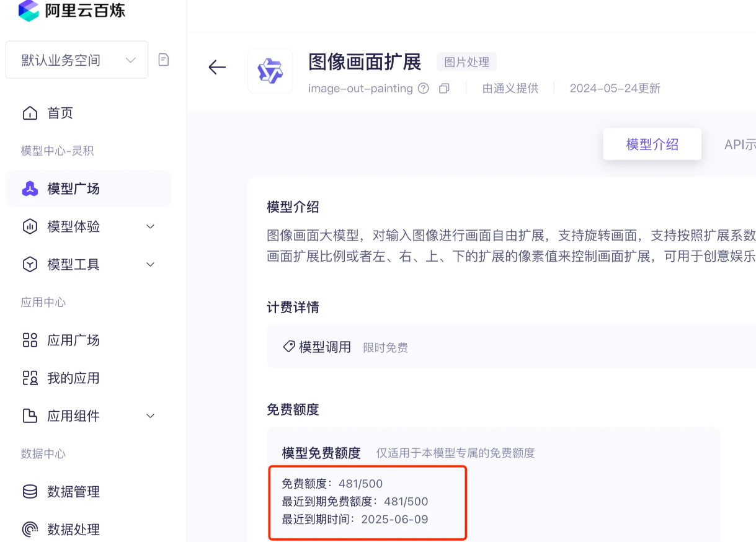Click the 模型调用 tag icon
Viewport: 756px width, 542px height.
(x=288, y=346)
